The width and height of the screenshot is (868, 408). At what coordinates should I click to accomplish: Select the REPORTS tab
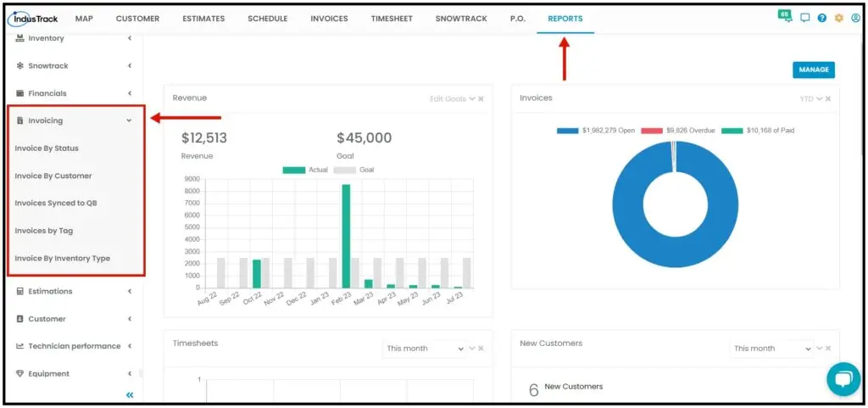click(x=565, y=19)
